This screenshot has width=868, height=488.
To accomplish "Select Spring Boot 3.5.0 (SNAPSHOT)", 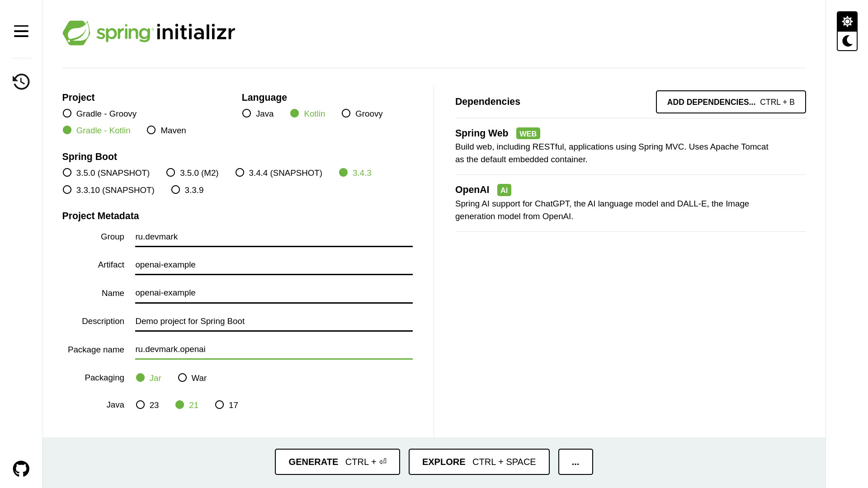I will click(x=106, y=173).
